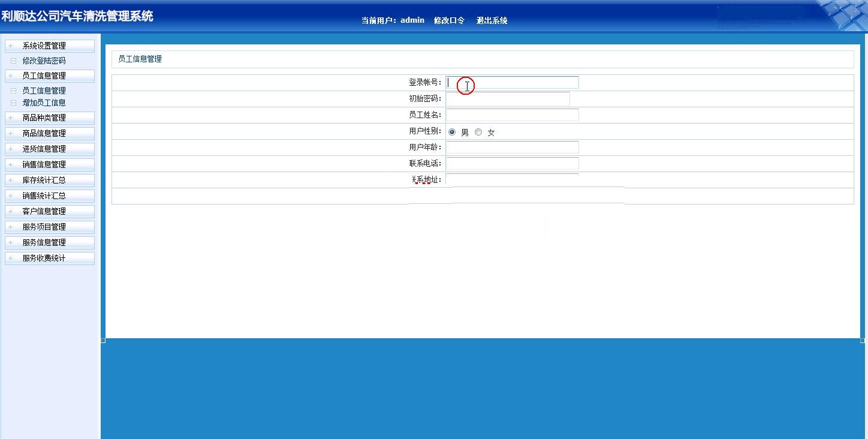868x439 pixels.
Task: Open the 服务项目管理 menu section
Action: coord(49,227)
